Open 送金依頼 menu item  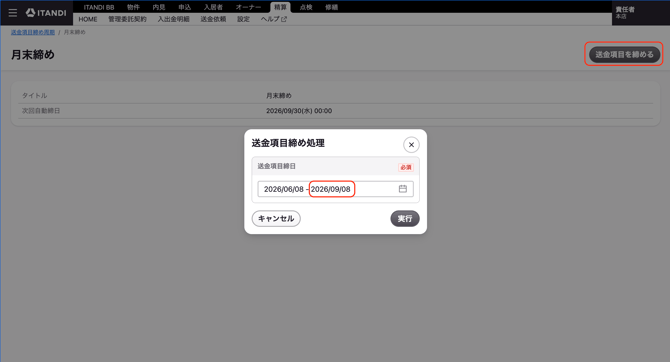tap(213, 19)
